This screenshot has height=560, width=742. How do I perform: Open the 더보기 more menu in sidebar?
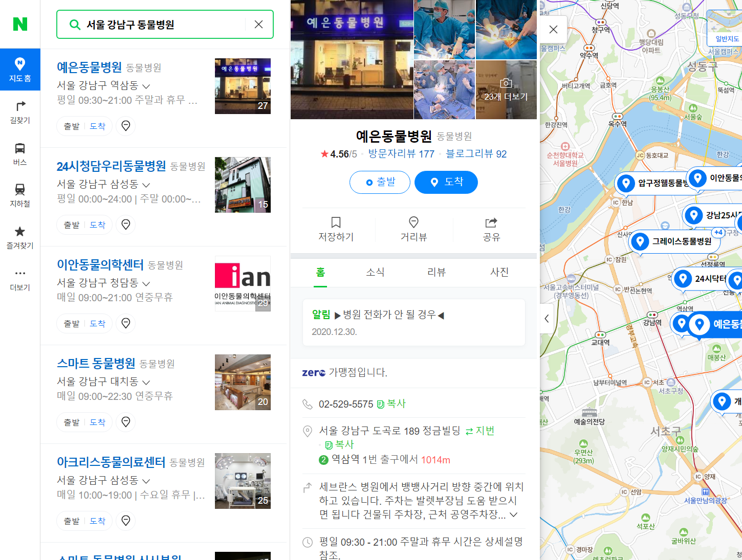[x=20, y=280]
